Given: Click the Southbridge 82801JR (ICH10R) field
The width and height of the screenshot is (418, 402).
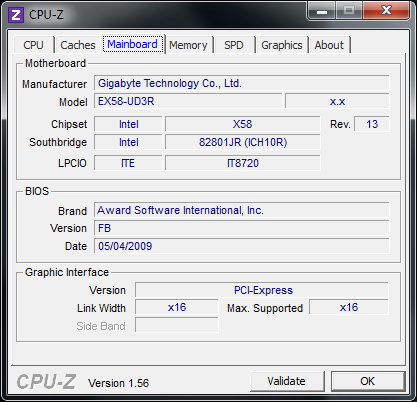Looking at the screenshot, I should click(243, 142).
